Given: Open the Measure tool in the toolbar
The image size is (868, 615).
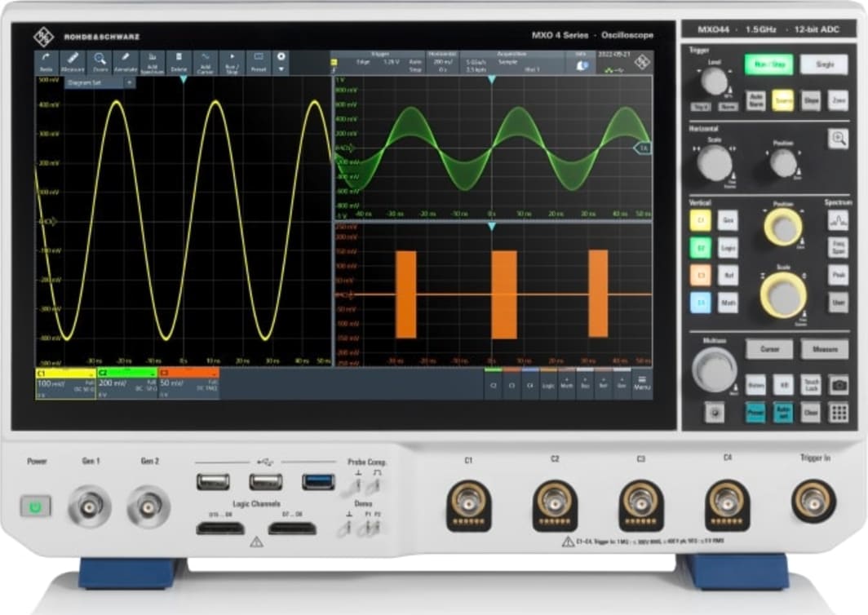Looking at the screenshot, I should coord(73,62).
